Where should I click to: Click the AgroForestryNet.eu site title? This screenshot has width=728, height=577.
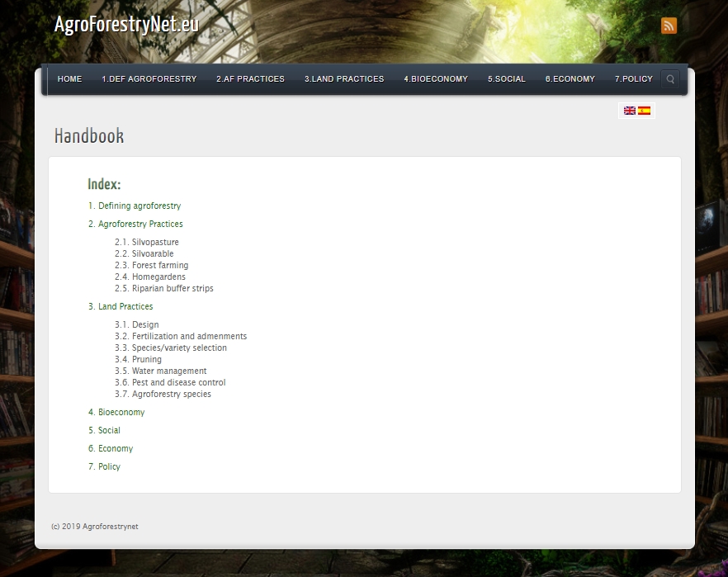point(126,24)
